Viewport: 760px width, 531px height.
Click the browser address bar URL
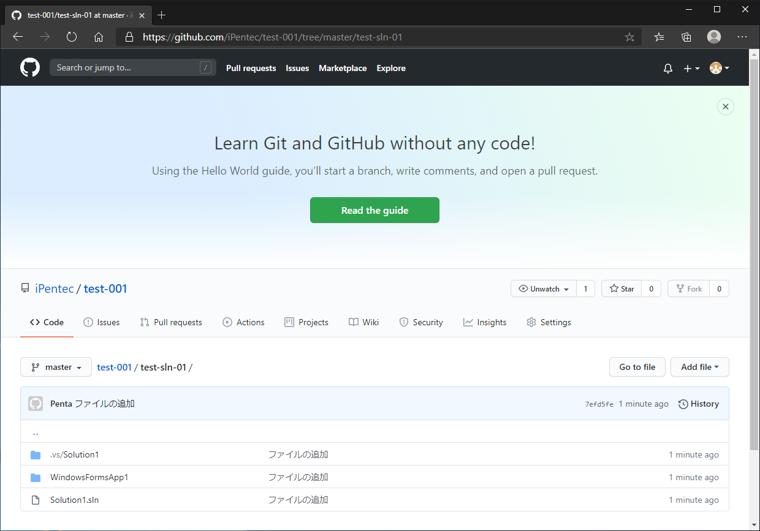coord(272,37)
